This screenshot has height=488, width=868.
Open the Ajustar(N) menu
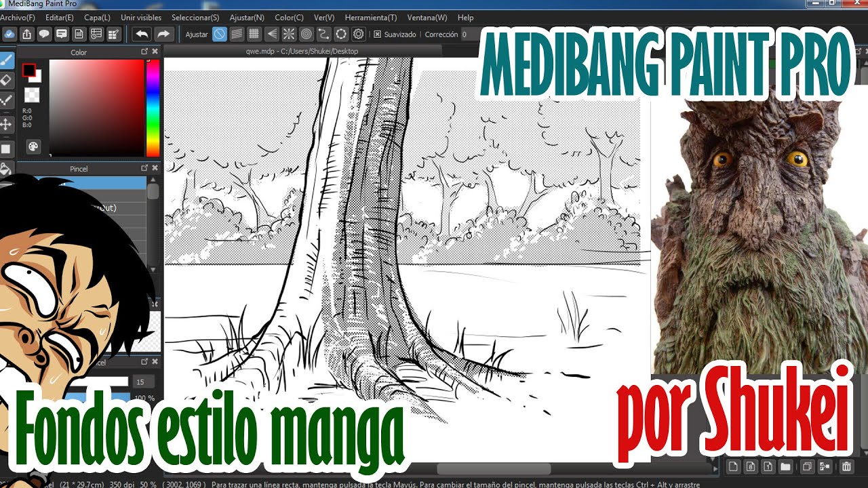point(247,18)
